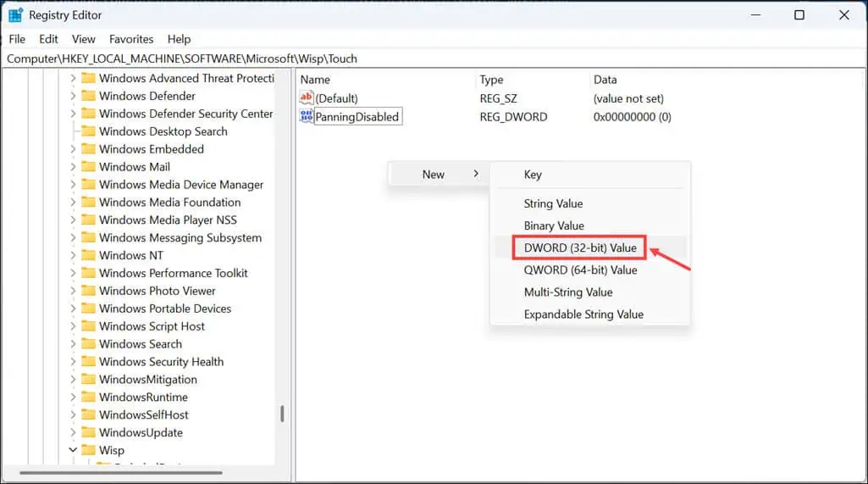
Task: Expand the Windows Messaging Subsystem key
Action: (x=73, y=238)
